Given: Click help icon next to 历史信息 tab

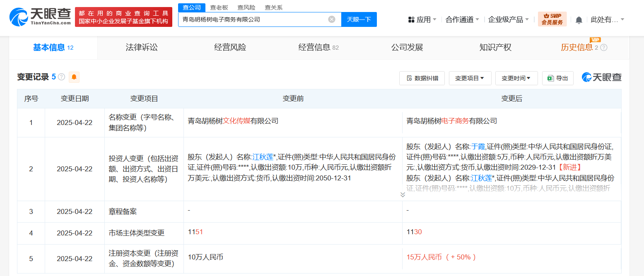Looking at the screenshot, I should (604, 48).
